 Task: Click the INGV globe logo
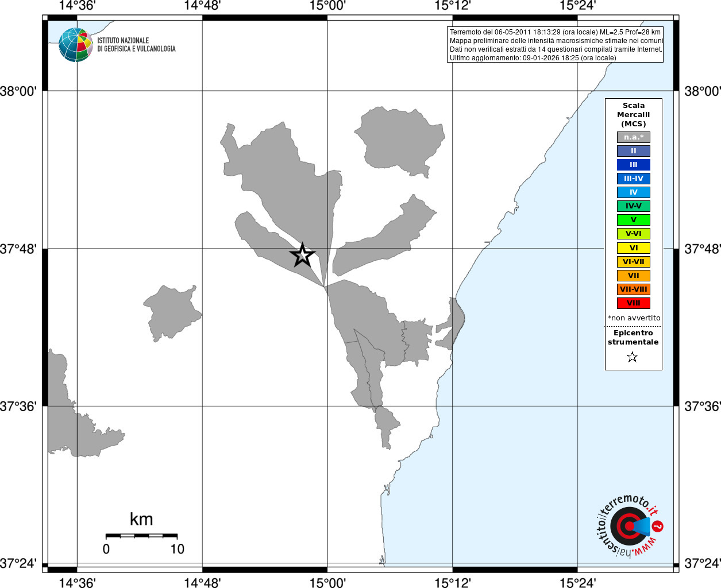76,45
